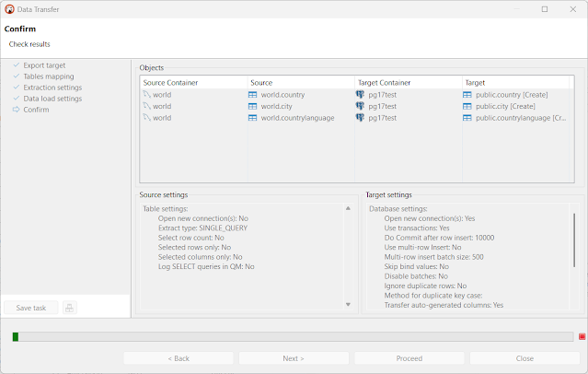Click the red stop icon beside progress bar
The image size is (588, 374).
582,337
